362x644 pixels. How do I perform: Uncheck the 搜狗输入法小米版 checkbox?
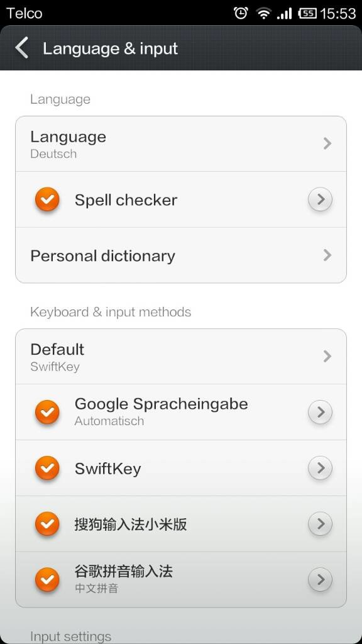point(47,524)
